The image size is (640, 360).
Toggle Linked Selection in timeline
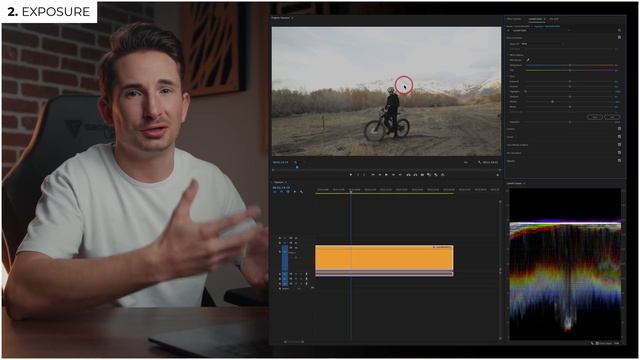coord(288,191)
